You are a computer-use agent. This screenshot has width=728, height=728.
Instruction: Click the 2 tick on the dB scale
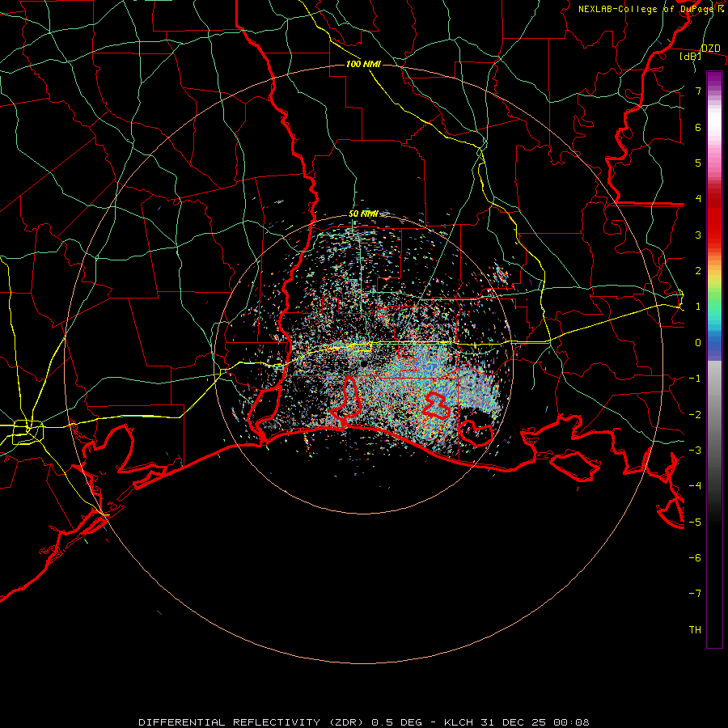pyautogui.click(x=698, y=271)
